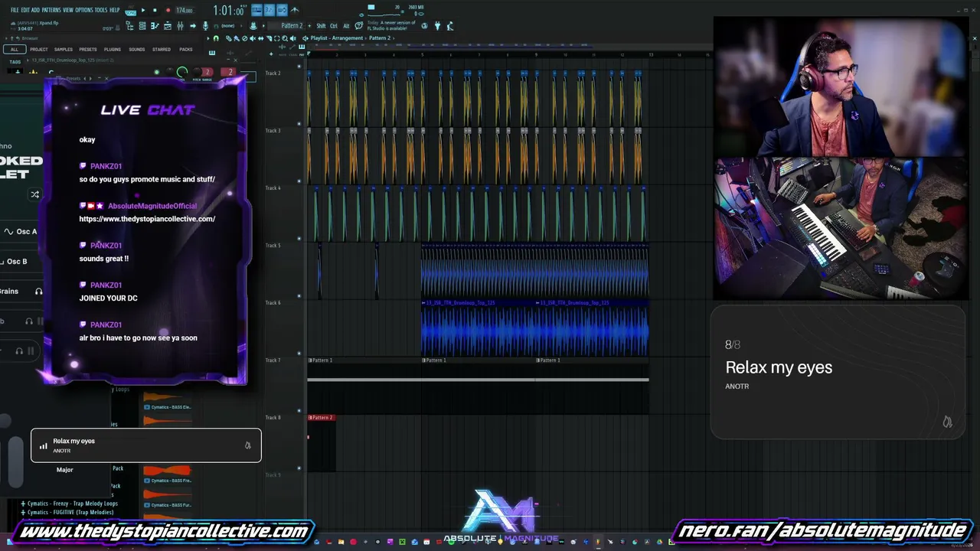Screen dimensions: 980x551
Task: Click the Shift modifier button
Action: coord(321,26)
